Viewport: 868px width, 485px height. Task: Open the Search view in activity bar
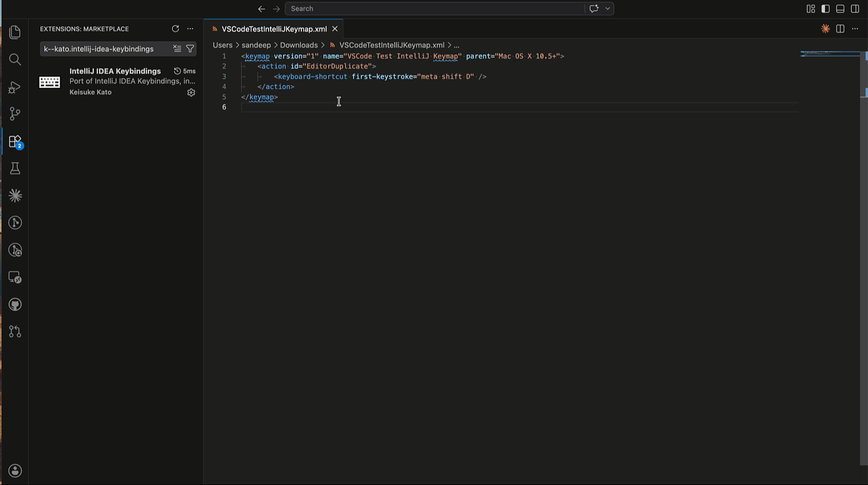click(15, 60)
